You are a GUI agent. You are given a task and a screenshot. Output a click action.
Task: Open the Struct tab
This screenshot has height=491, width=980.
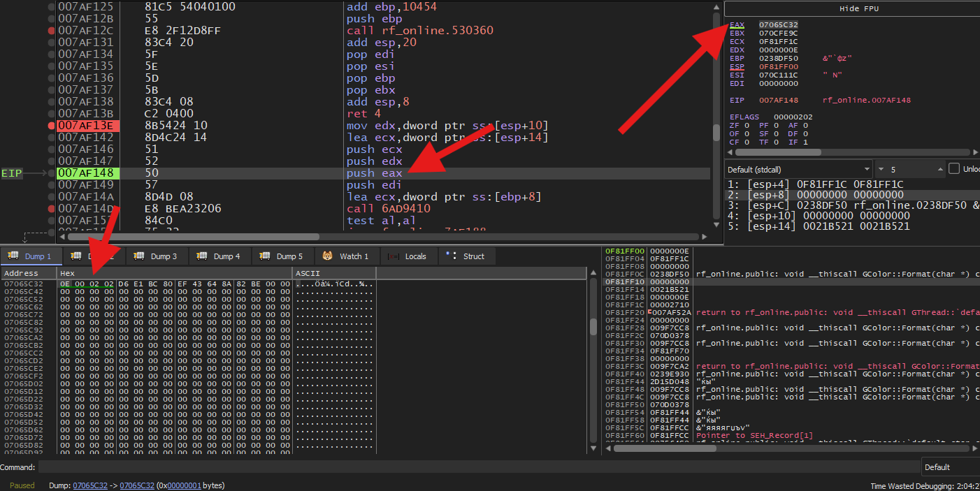[466, 256]
